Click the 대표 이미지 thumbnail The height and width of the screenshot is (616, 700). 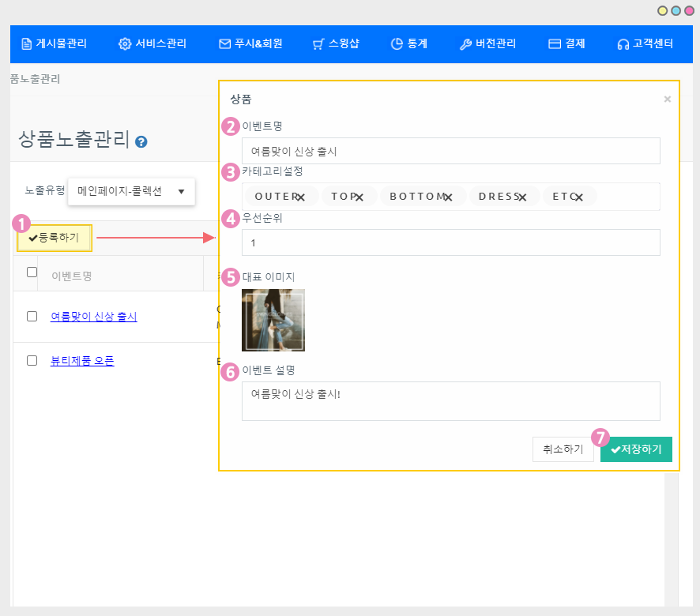coord(273,320)
